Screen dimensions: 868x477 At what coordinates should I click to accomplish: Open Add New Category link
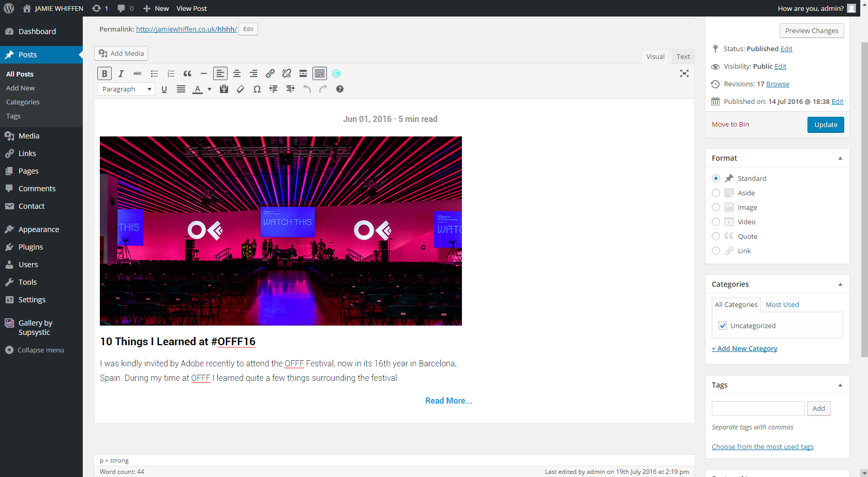[x=744, y=348]
